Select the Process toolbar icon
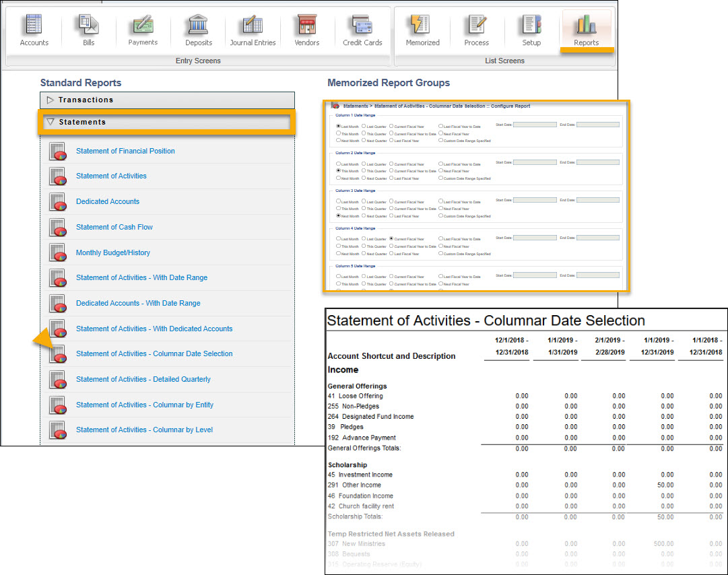 tap(476, 30)
